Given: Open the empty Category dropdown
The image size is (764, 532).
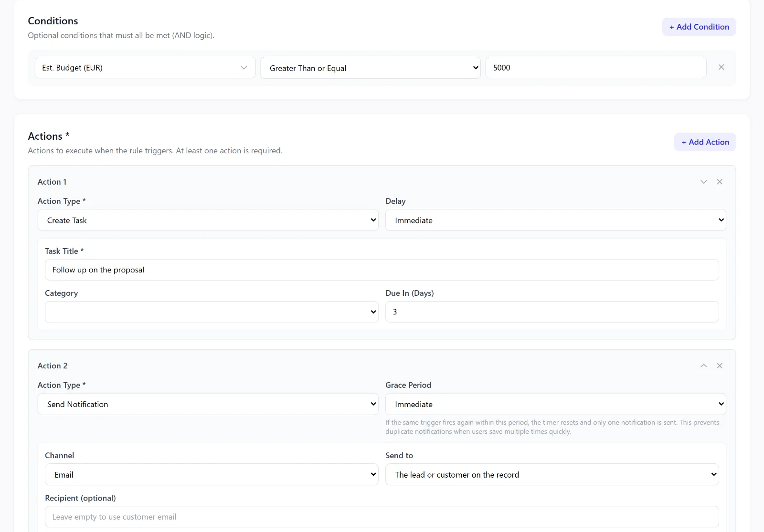Looking at the screenshot, I should (212, 312).
